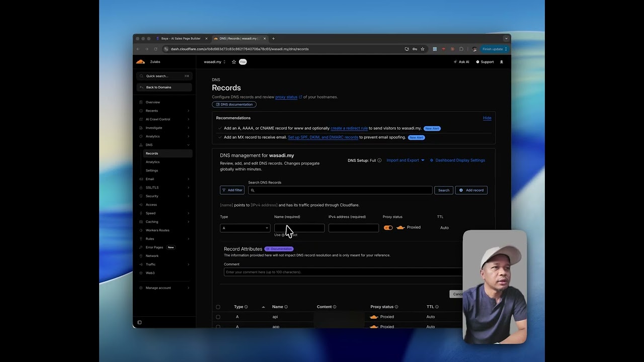This screenshot has width=644, height=362.
Task: Open a new browser tab
Action: coord(274,39)
